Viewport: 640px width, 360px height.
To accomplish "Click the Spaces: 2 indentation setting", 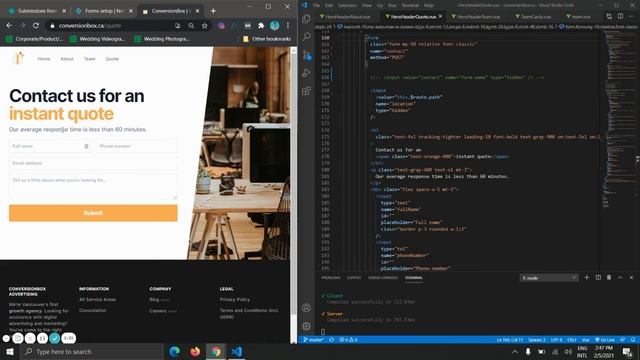I will [537, 340].
